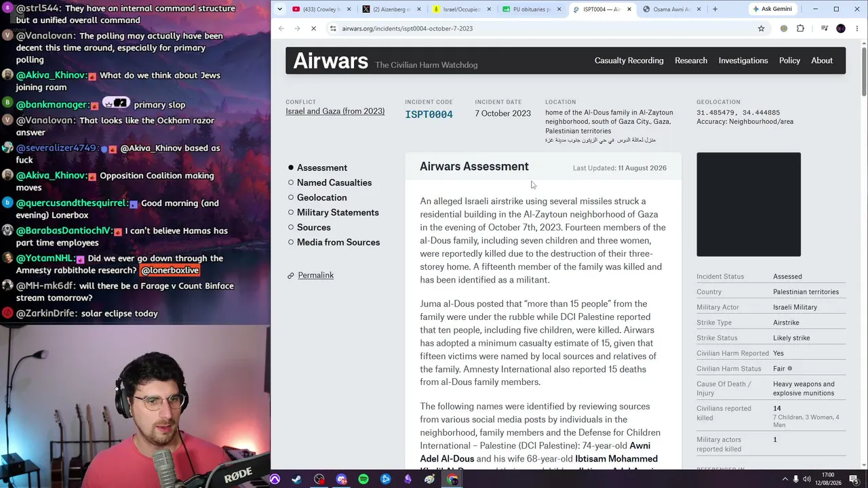Open Chrome from the taskbar

click(452, 479)
